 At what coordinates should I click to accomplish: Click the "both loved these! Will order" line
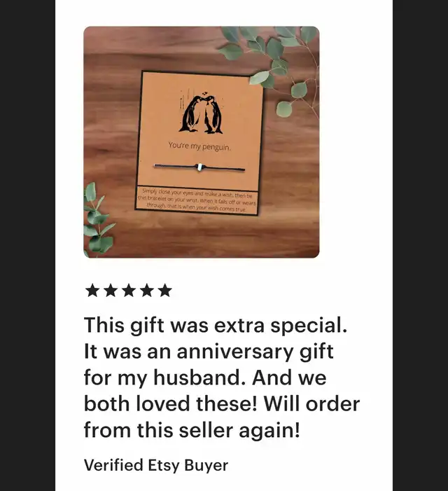coord(222,404)
